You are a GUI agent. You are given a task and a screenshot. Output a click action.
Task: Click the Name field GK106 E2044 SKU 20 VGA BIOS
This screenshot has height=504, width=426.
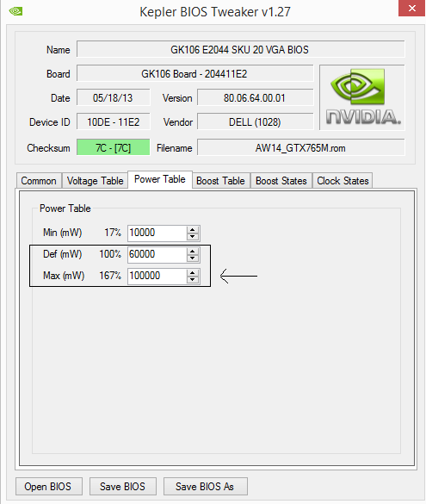pyautogui.click(x=240, y=49)
